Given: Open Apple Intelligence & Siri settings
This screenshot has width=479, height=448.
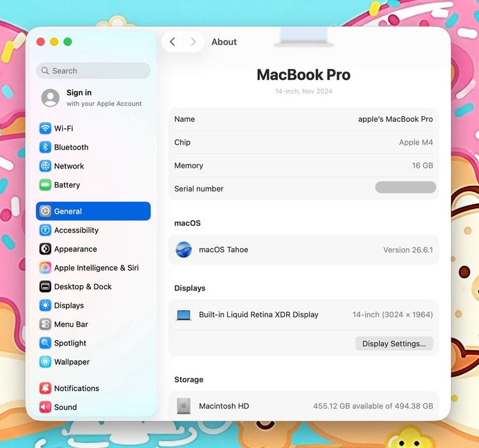Looking at the screenshot, I should (x=93, y=267).
